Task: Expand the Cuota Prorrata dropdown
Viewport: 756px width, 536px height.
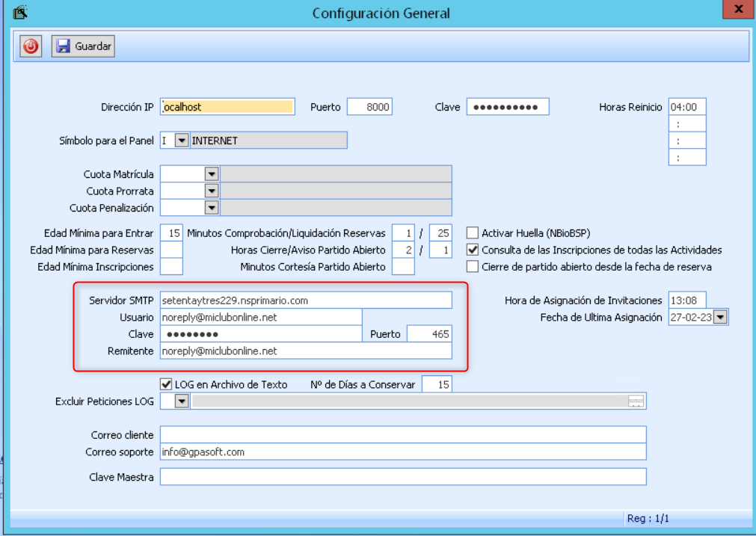Action: (x=212, y=191)
